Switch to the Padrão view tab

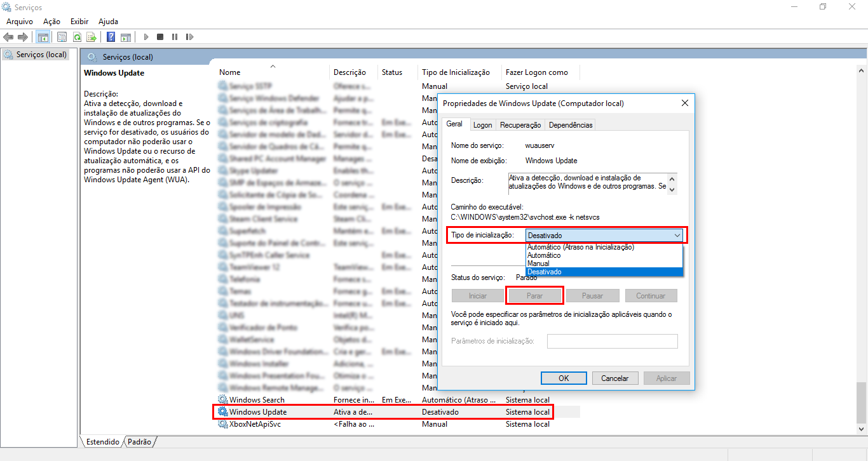click(x=139, y=441)
